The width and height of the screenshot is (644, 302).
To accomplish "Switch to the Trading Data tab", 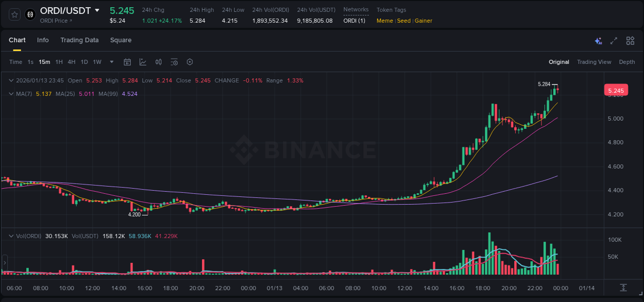I will click(x=79, y=40).
